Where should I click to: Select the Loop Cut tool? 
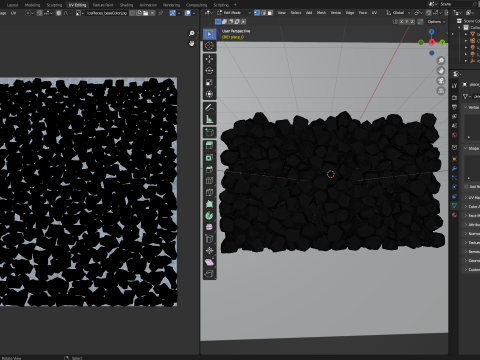coord(209,181)
